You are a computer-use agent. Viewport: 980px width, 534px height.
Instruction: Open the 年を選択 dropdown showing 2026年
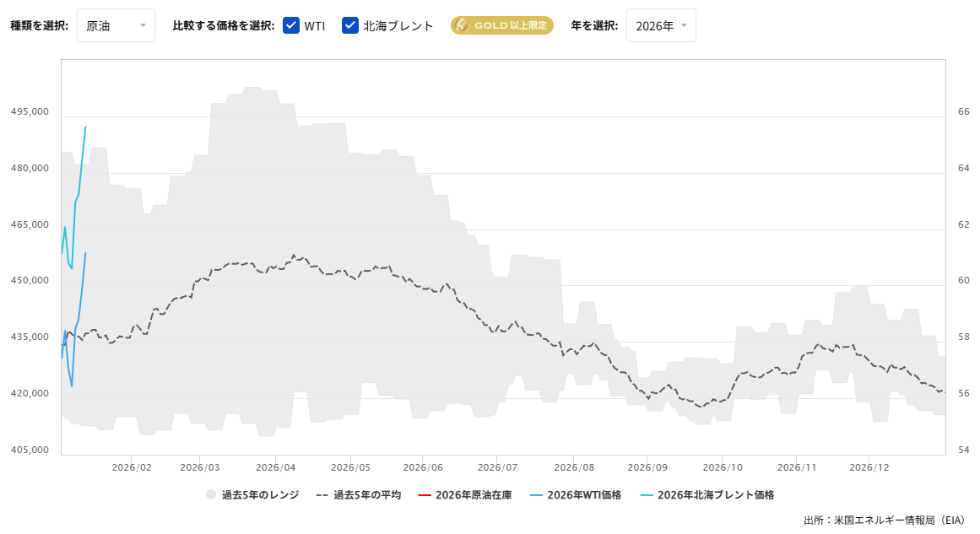coord(661,25)
